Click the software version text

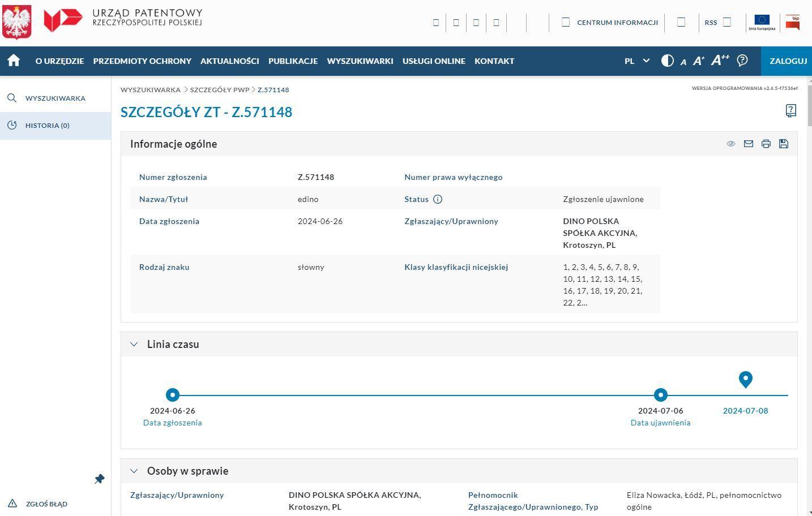745,88
